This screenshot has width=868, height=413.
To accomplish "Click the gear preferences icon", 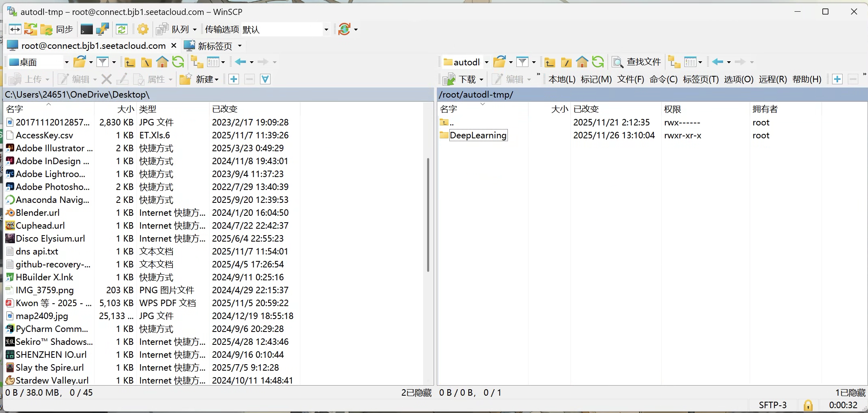I will 143,29.
